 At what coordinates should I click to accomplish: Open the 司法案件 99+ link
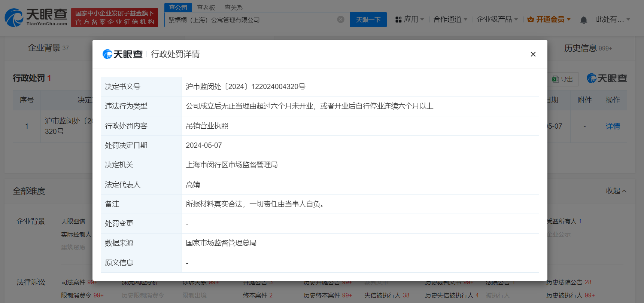(x=79, y=282)
